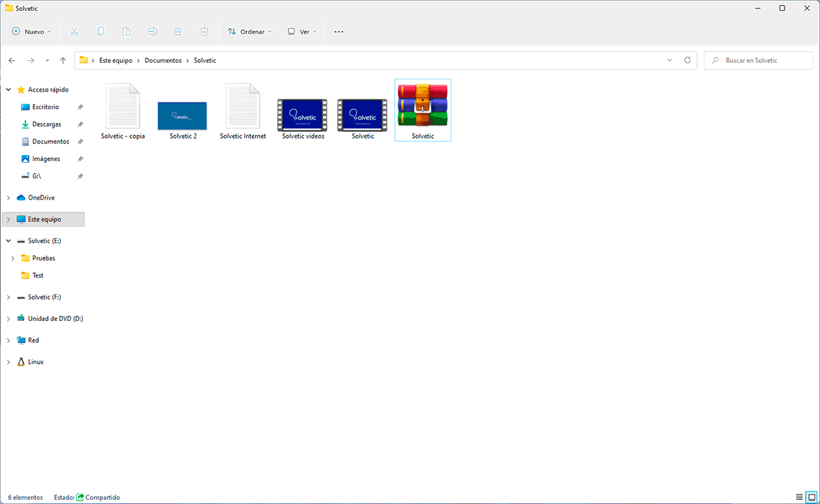Viewport: 820px width, 504px height.
Task: Click the Copy icon in toolbar
Action: (x=100, y=31)
